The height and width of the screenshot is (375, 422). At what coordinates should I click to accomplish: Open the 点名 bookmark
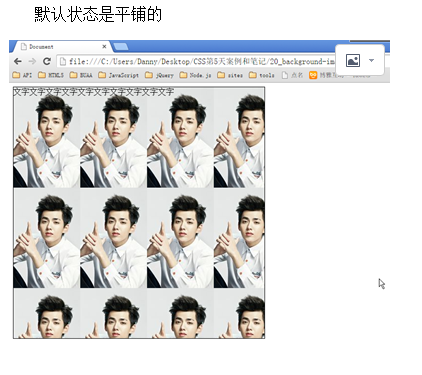[292, 75]
